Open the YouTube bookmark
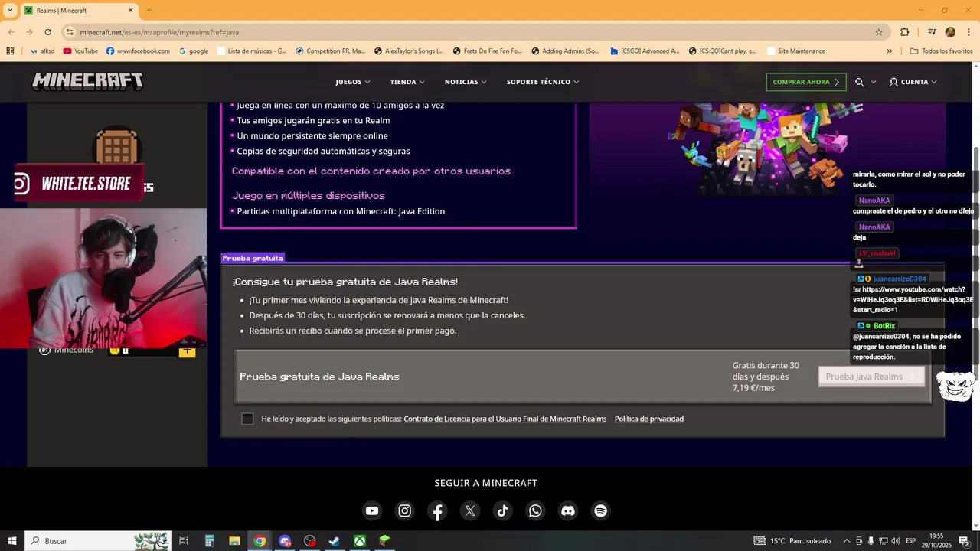 point(80,51)
